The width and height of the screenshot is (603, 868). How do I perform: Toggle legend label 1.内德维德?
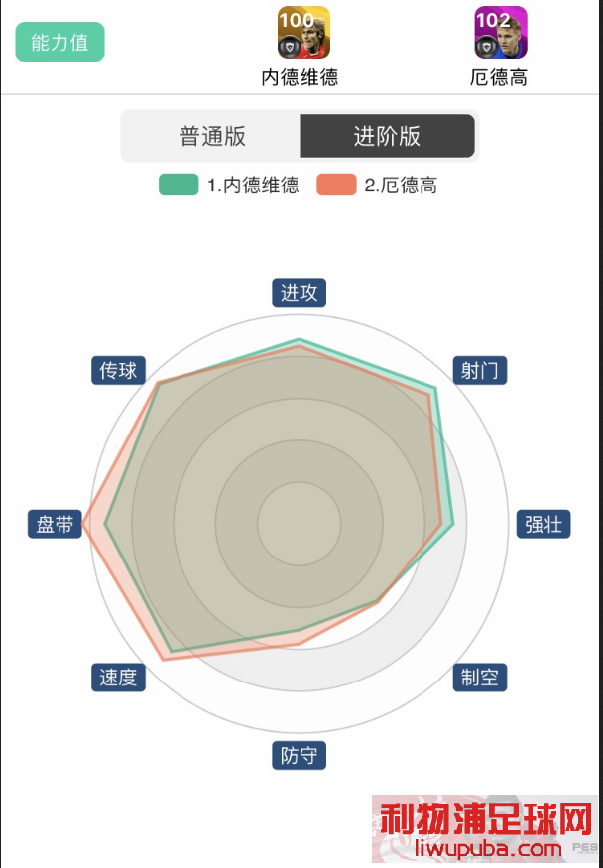(253, 185)
